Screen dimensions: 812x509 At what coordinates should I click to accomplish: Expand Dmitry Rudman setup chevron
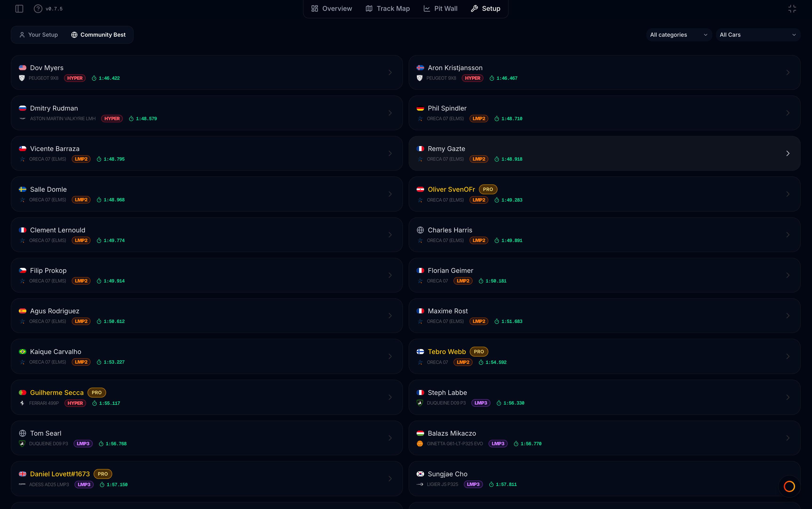(x=390, y=113)
